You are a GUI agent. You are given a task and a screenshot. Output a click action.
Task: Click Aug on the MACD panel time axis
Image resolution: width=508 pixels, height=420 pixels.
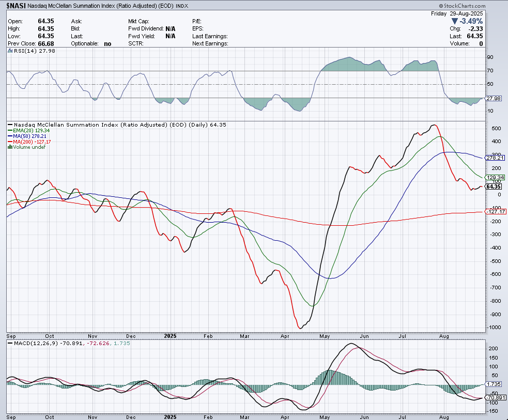444,417
